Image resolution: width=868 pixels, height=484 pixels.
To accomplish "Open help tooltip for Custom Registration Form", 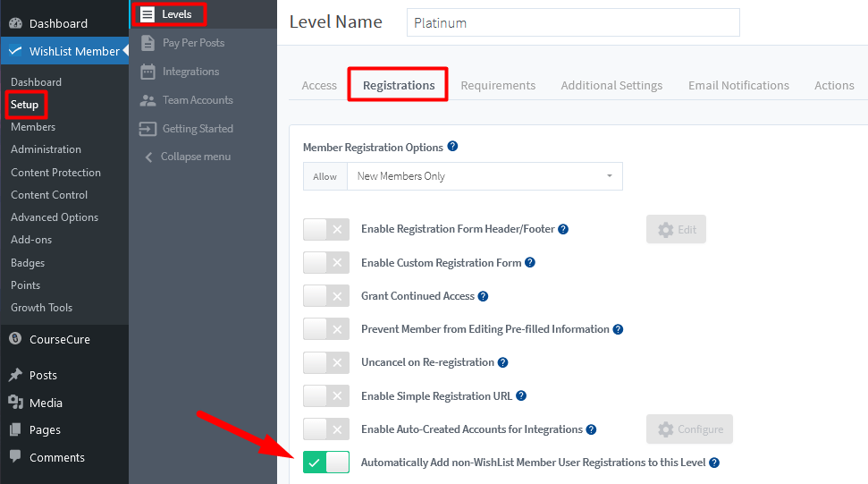I will pyautogui.click(x=530, y=262).
